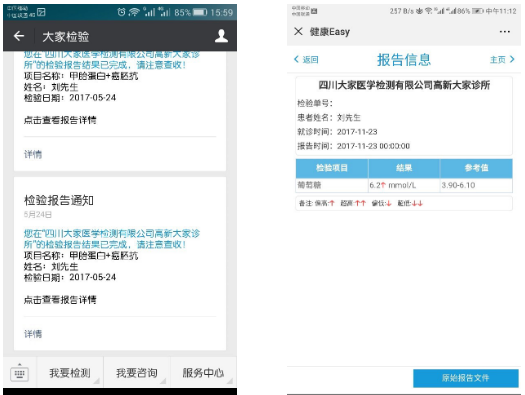The height and width of the screenshot is (395, 525).
Task: Tap the alarm clock icon in the left status bar
Action: pos(121,12)
